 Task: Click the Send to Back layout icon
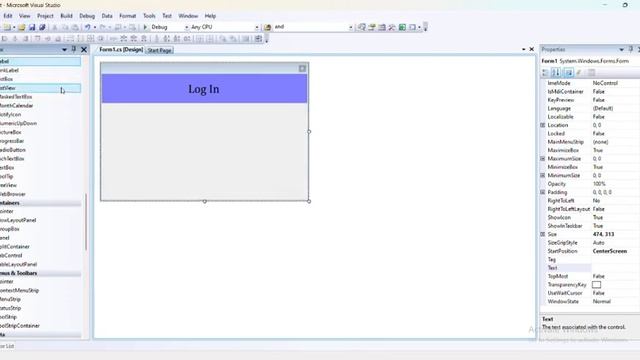[x=233, y=39]
